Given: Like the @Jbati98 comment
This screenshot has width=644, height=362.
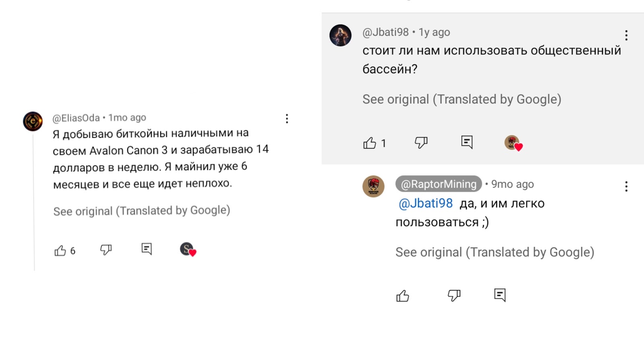Looking at the screenshot, I should 369,143.
